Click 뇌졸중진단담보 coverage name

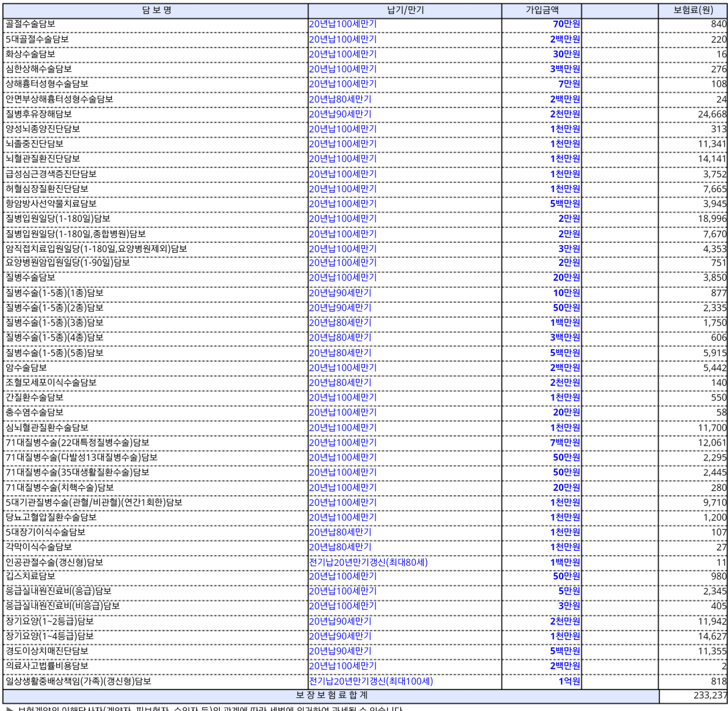point(34,144)
